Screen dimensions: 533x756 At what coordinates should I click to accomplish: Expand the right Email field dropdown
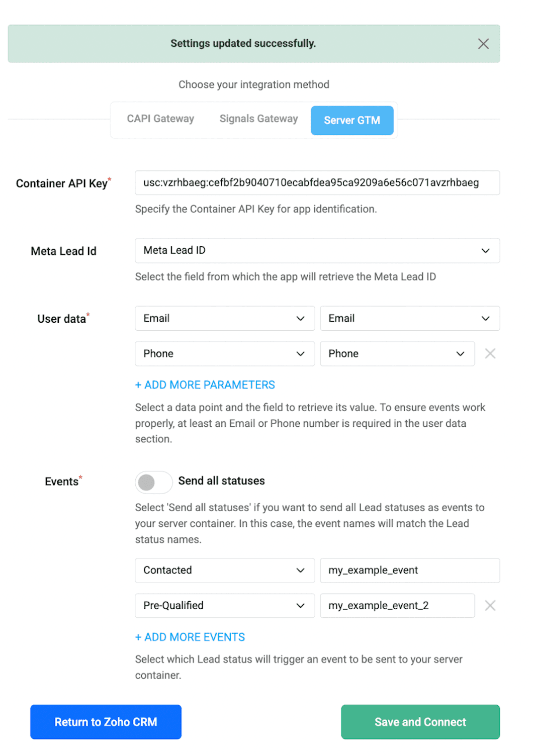click(x=409, y=319)
